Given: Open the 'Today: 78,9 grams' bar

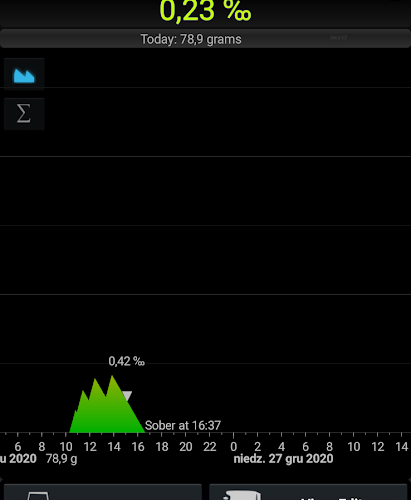Looking at the screenshot, I should tap(205, 39).
